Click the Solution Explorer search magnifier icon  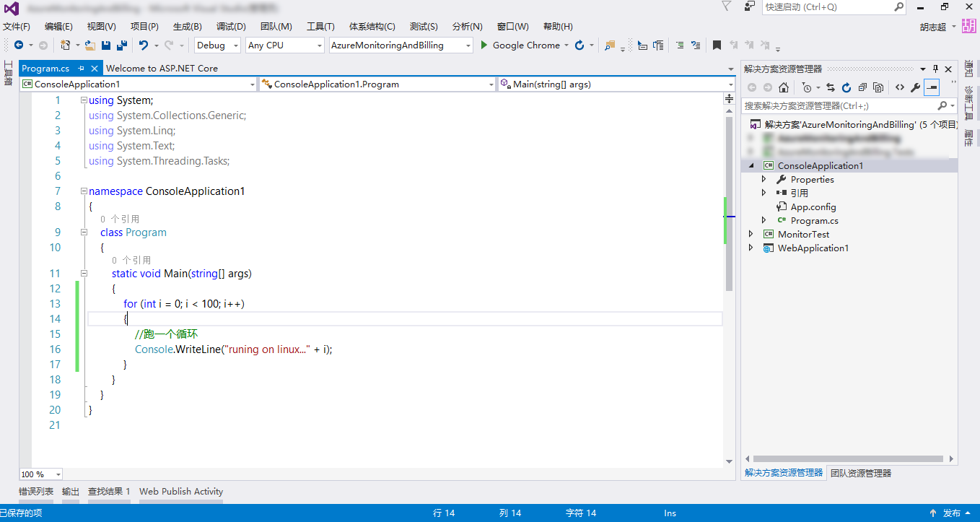942,105
